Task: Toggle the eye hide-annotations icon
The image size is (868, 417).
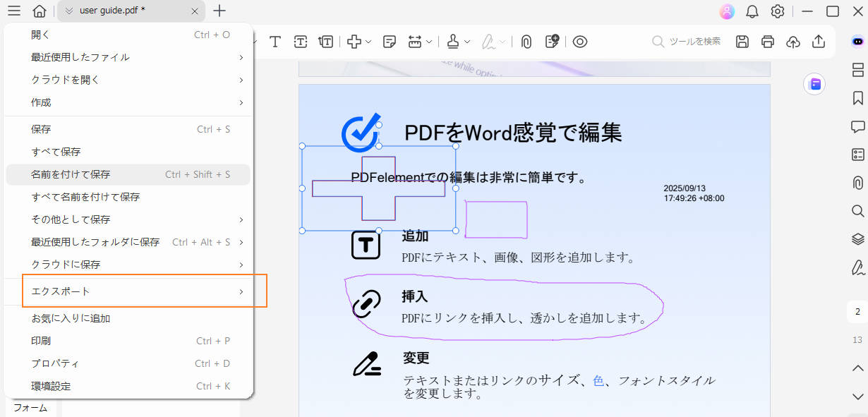Action: tap(580, 42)
